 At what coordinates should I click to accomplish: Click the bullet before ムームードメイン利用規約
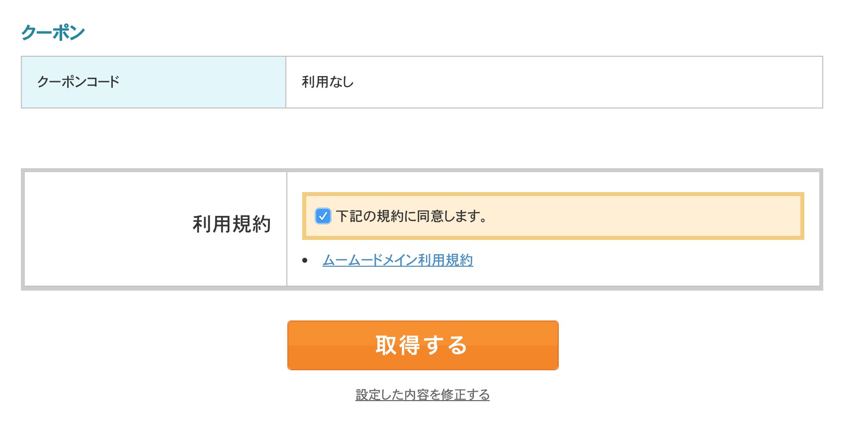coord(305,260)
